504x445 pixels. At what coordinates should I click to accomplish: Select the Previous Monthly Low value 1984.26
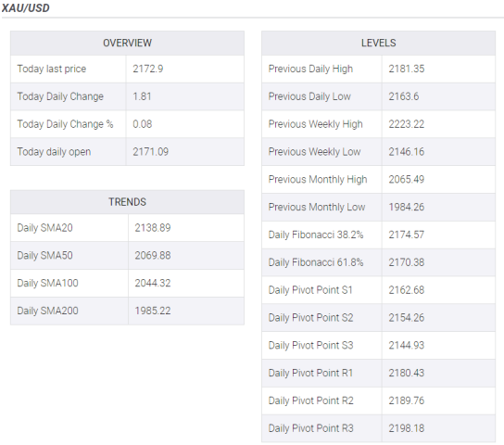click(x=407, y=207)
